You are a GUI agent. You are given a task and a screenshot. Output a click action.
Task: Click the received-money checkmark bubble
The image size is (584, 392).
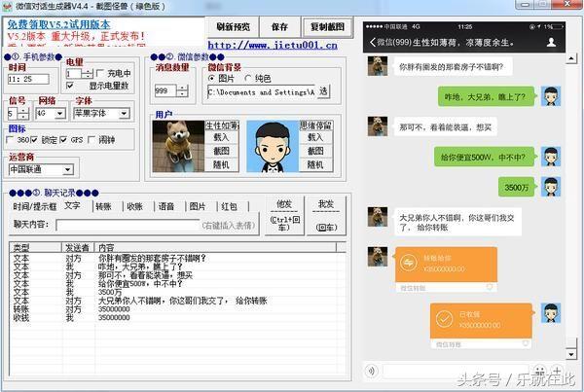point(481,326)
